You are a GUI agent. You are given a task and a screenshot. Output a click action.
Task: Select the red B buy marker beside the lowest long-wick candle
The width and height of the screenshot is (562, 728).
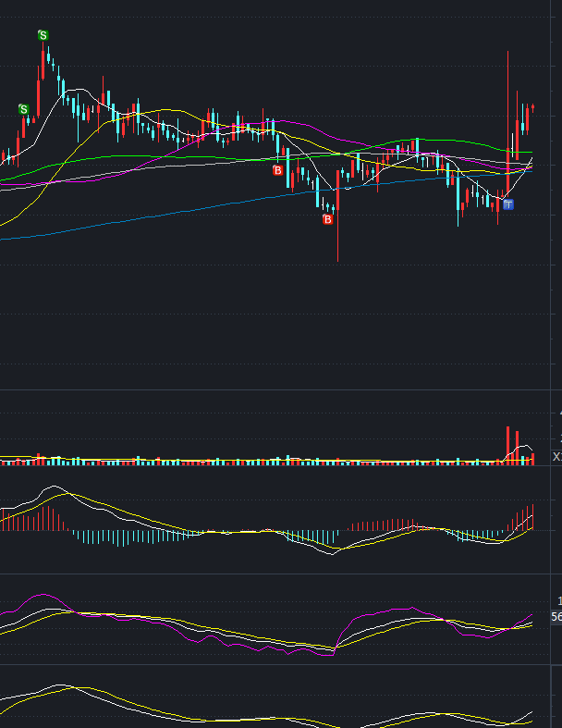(x=327, y=219)
